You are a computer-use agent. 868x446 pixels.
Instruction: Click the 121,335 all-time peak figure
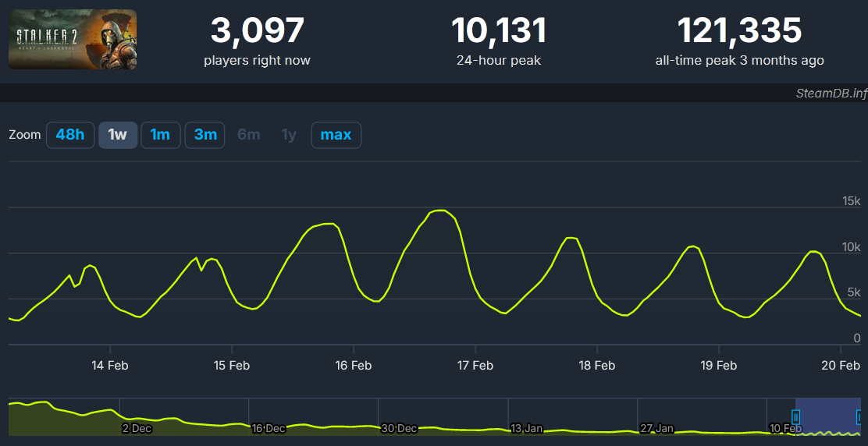click(739, 30)
